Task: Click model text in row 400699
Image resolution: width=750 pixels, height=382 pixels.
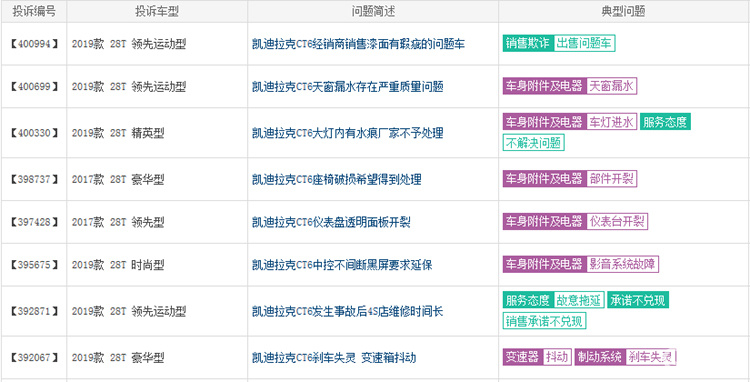Action: 129,87
